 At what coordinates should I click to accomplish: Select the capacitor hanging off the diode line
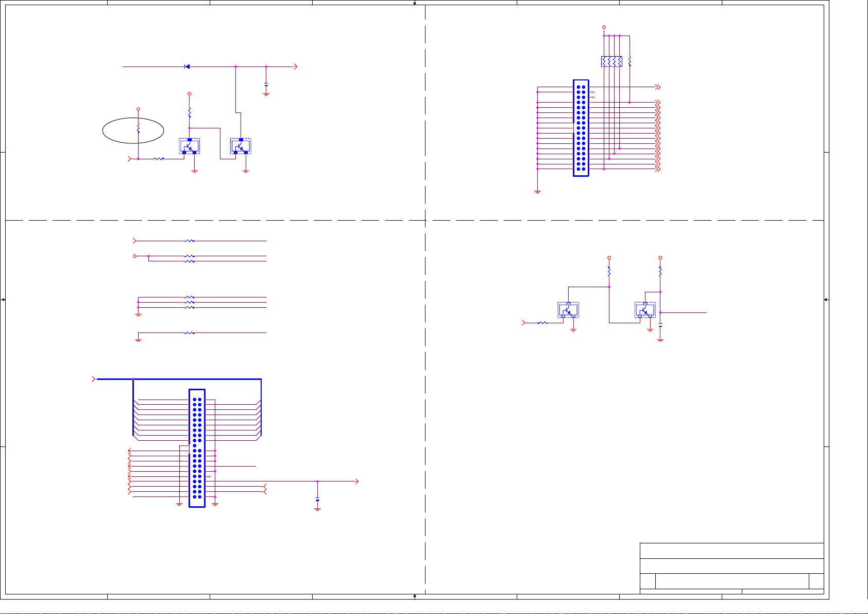coord(266,84)
